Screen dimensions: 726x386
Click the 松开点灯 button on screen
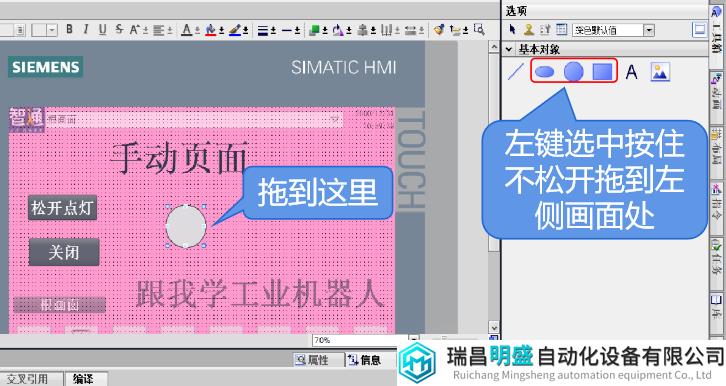point(62,208)
